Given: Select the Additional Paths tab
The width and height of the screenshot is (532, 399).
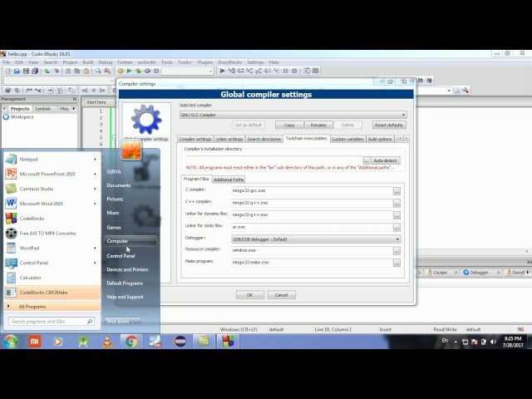Looking at the screenshot, I should [x=229, y=180].
